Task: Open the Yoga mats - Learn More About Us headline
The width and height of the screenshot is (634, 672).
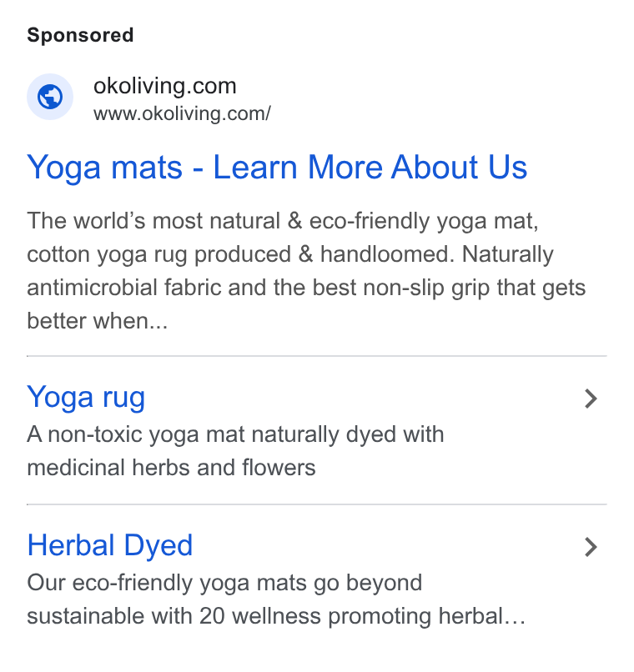Action: point(277,167)
